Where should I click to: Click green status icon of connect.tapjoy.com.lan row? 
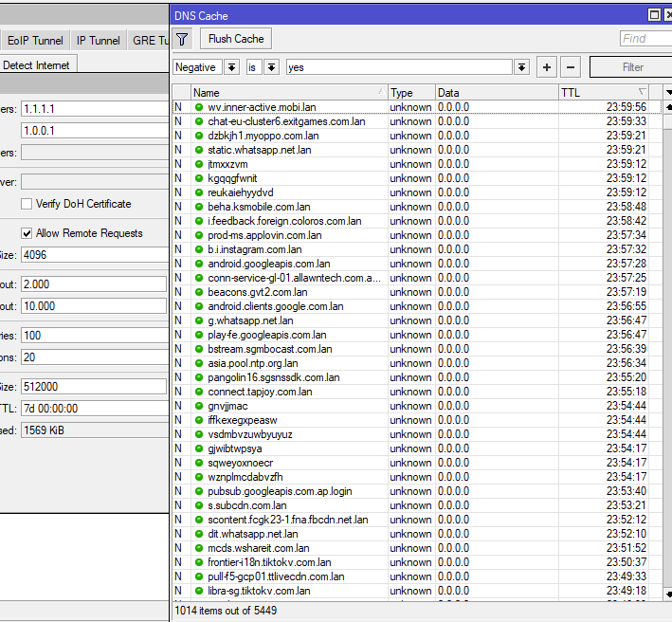(x=199, y=392)
